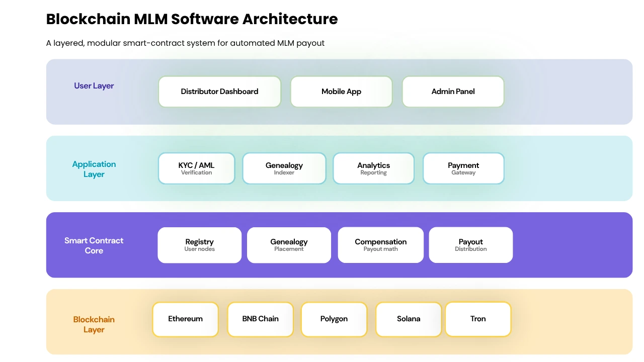Viewport: 644px width, 362px height.
Task: Click the subtitle about automated MLM payout
Action: pos(186,43)
